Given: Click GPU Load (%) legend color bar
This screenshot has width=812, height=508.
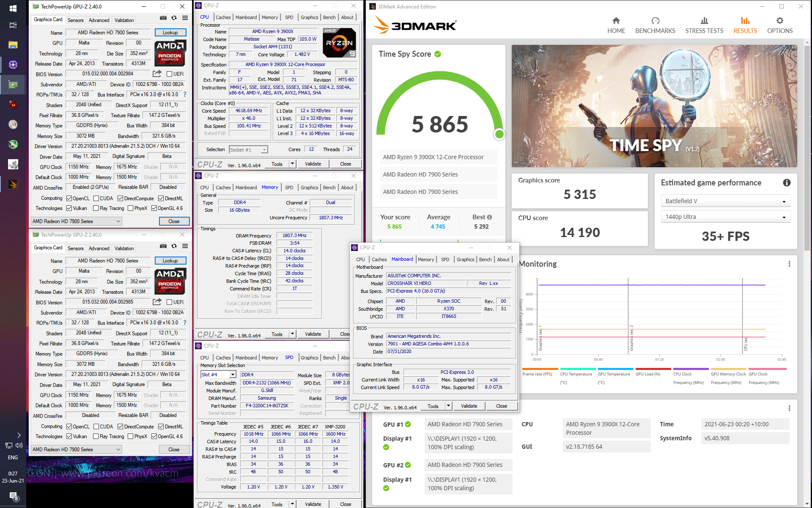Looking at the screenshot, I should click(x=653, y=369).
